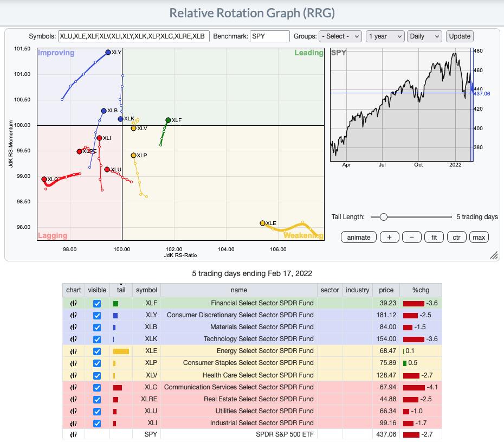This screenshot has width=504, height=442.
Task: Click the Tail Length slider handle
Action: pyautogui.click(x=383, y=217)
